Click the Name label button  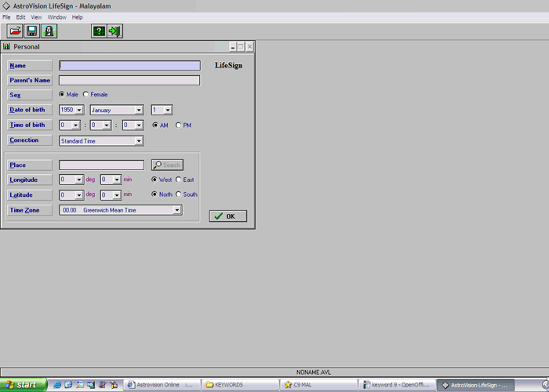tap(30, 66)
